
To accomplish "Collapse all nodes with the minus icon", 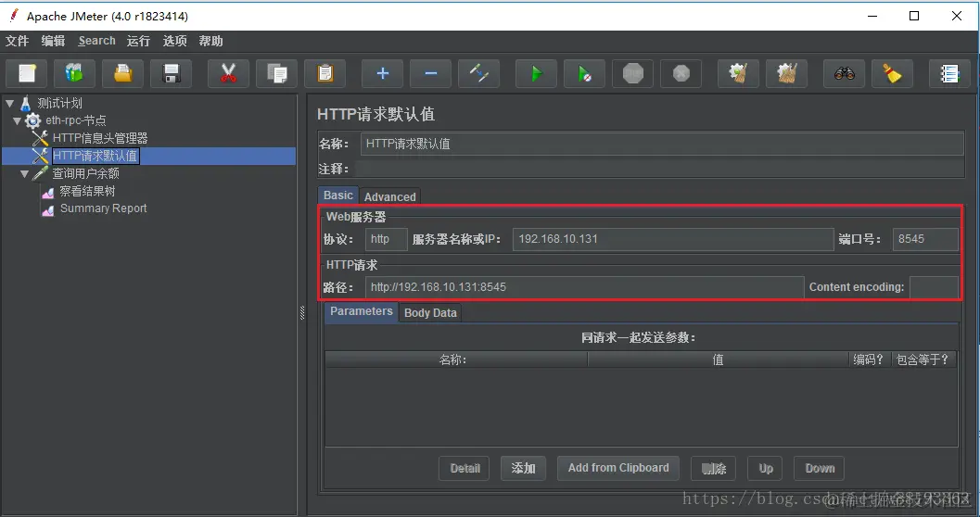I will [430, 74].
